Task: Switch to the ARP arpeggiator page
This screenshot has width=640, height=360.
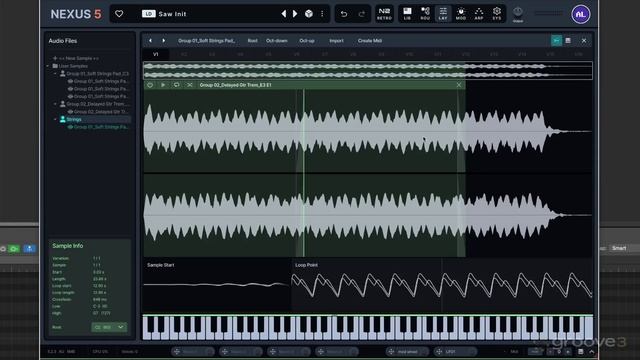Action: 479,14
